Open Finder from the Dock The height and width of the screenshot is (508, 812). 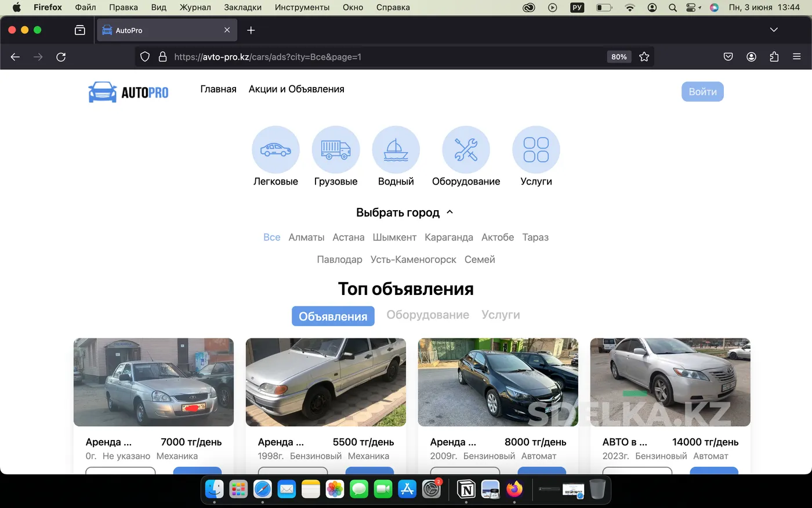click(215, 489)
